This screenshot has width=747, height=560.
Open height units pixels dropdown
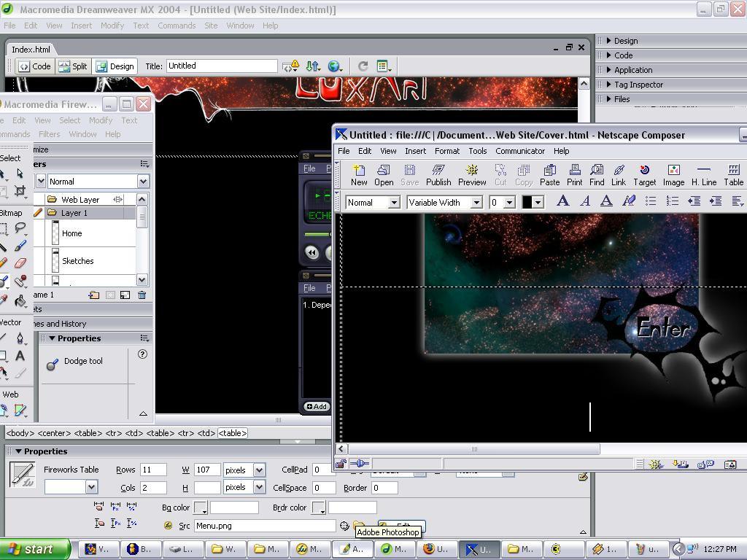(x=259, y=487)
